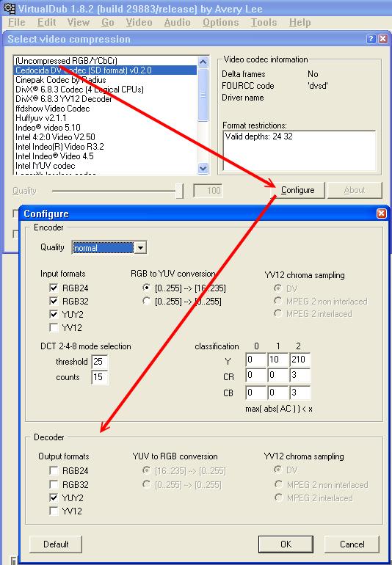The height and width of the screenshot is (565, 392).
Task: Click the DCT threshold input field
Action: pos(100,362)
